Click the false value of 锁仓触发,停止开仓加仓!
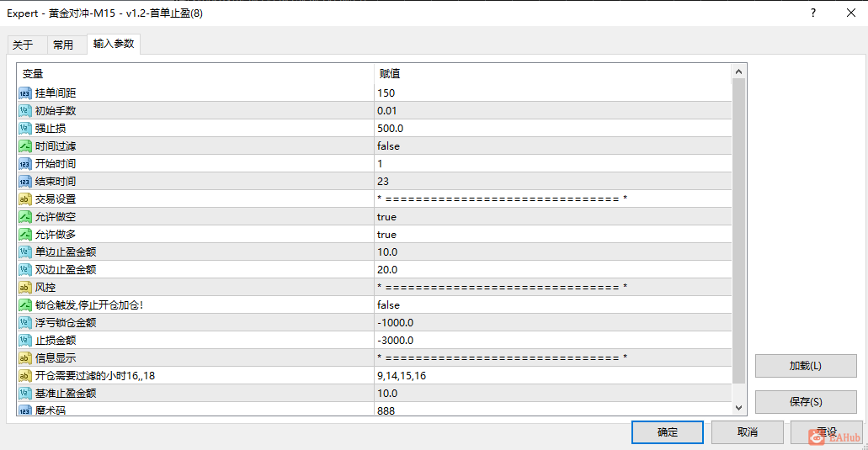868x450 pixels. click(x=388, y=305)
